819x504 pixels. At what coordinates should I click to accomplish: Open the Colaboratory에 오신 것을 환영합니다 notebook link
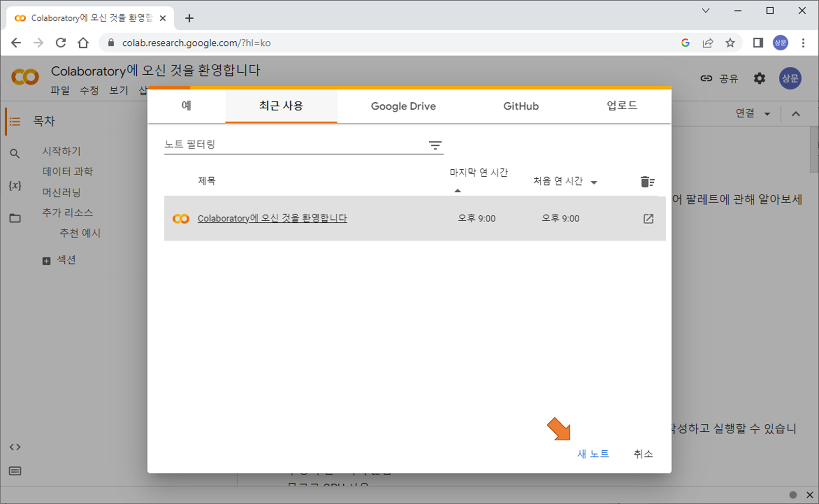[x=272, y=218]
